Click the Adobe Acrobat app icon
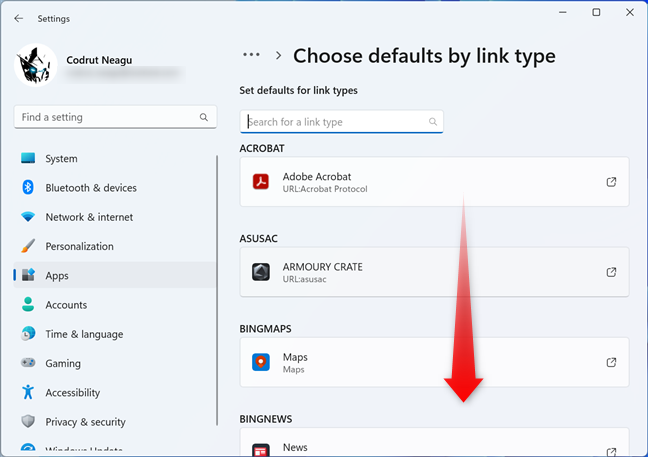 (x=261, y=182)
